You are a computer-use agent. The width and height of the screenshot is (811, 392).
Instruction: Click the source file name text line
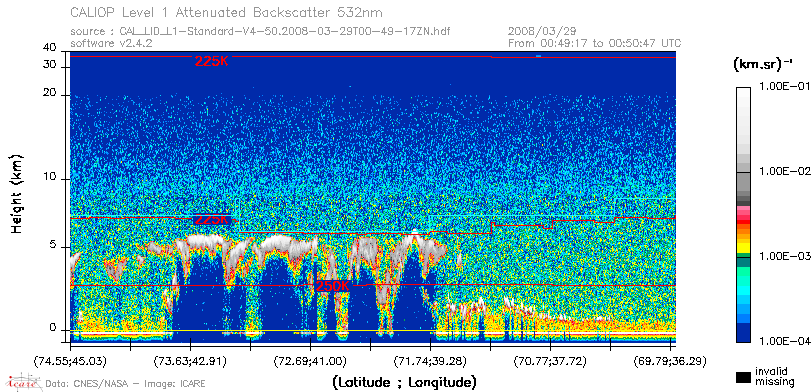click(x=260, y=32)
